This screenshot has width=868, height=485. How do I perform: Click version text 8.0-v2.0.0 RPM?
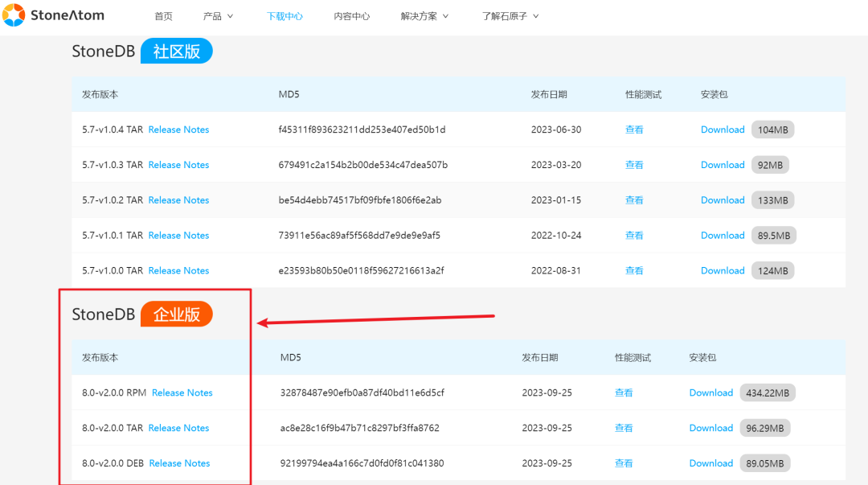pos(114,393)
